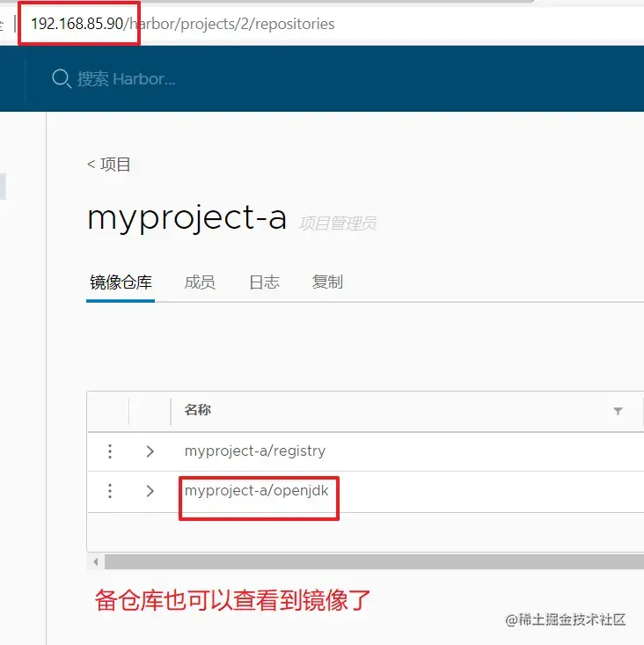Go back via the < 项目 link
This screenshot has height=645, width=644.
click(x=109, y=165)
